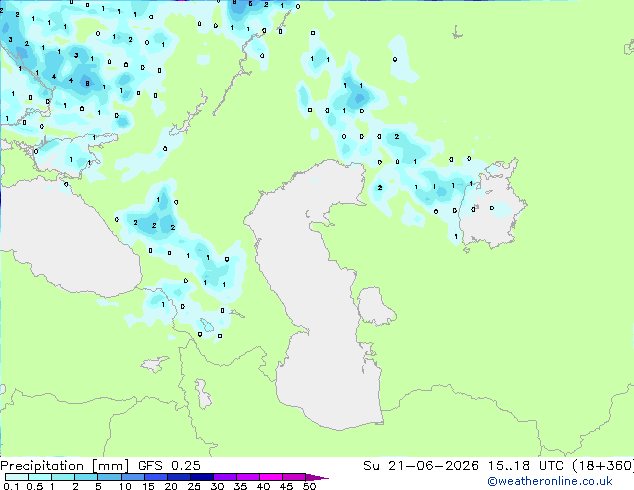
Task: Click the legend scale label '30'
Action: click(217, 486)
